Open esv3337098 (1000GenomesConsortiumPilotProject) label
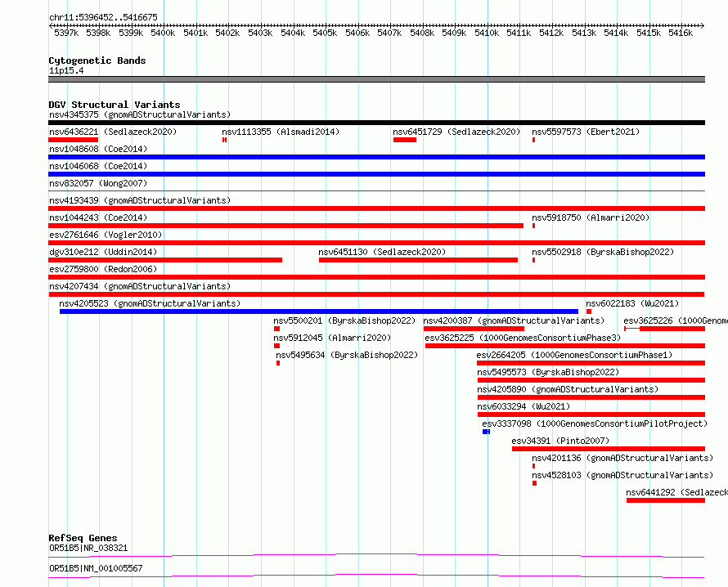 pyautogui.click(x=595, y=423)
